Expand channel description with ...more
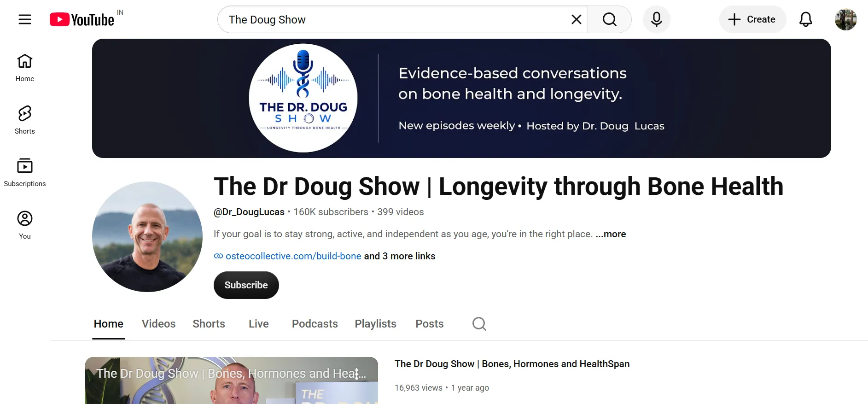This screenshot has width=868, height=404. pyautogui.click(x=611, y=234)
